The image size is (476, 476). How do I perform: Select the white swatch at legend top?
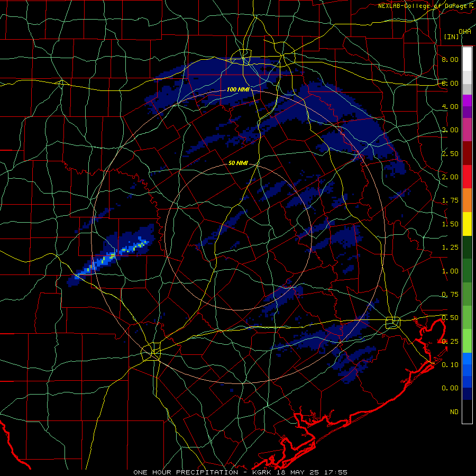click(467, 59)
